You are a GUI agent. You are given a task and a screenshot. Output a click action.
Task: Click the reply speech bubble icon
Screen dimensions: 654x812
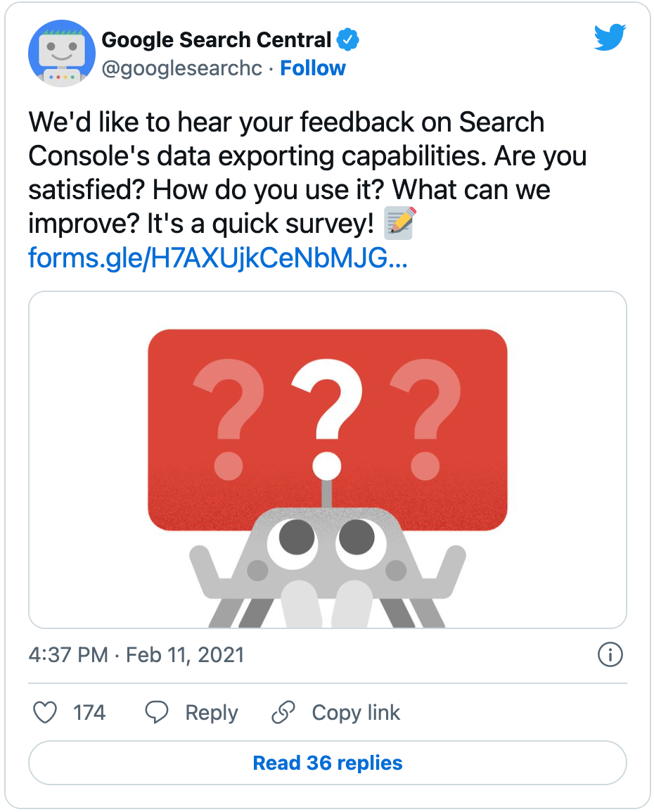[156, 712]
